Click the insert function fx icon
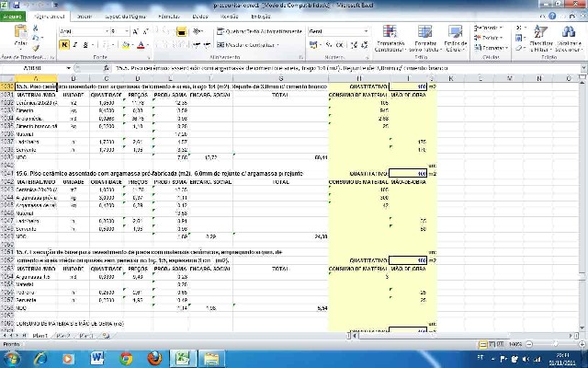Image resolution: width=588 pixels, height=368 pixels. click(107, 68)
